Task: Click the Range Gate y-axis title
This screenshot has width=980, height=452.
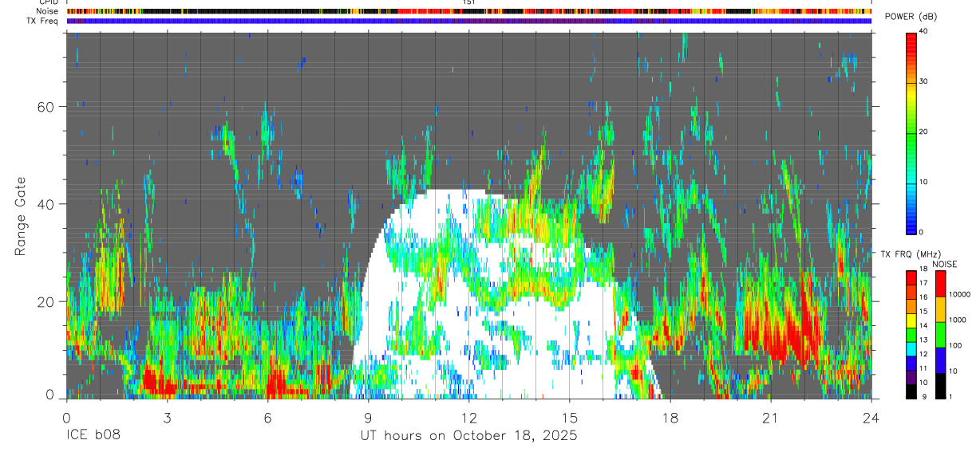Action: [22, 217]
